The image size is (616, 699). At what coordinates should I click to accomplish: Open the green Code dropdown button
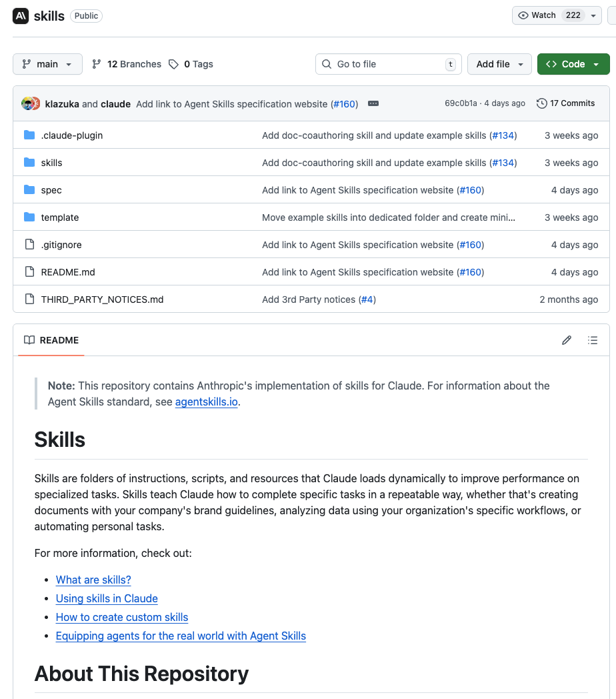coord(573,64)
